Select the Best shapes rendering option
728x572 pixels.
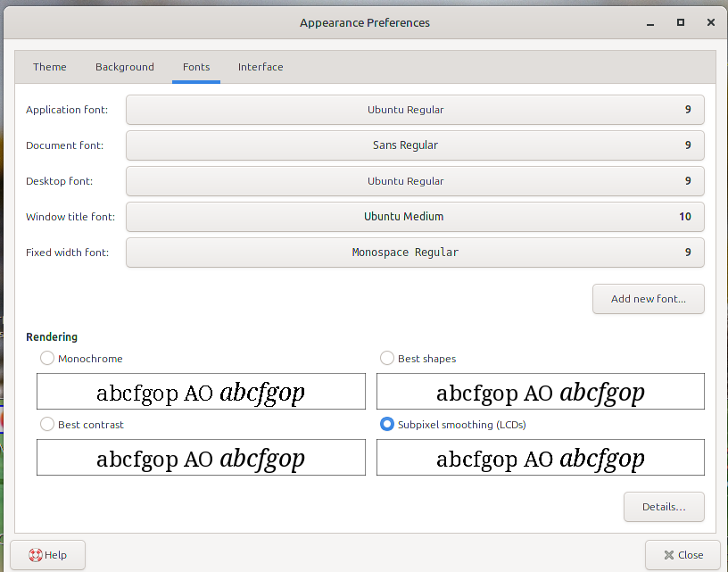tap(387, 358)
